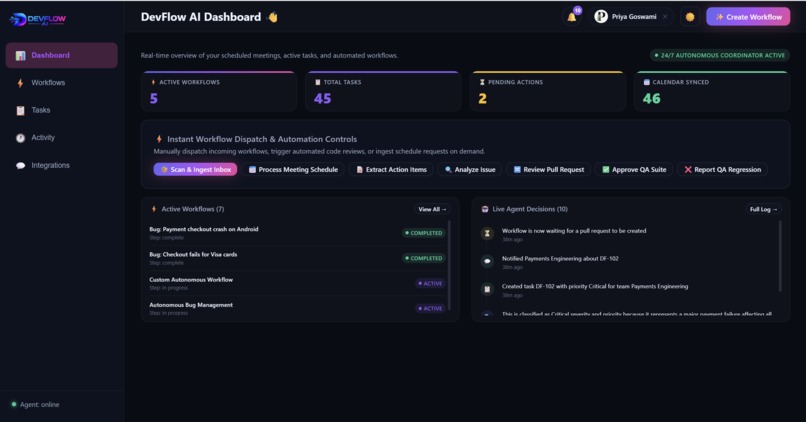Click COMPLETED badge on Visa cards row

point(424,258)
